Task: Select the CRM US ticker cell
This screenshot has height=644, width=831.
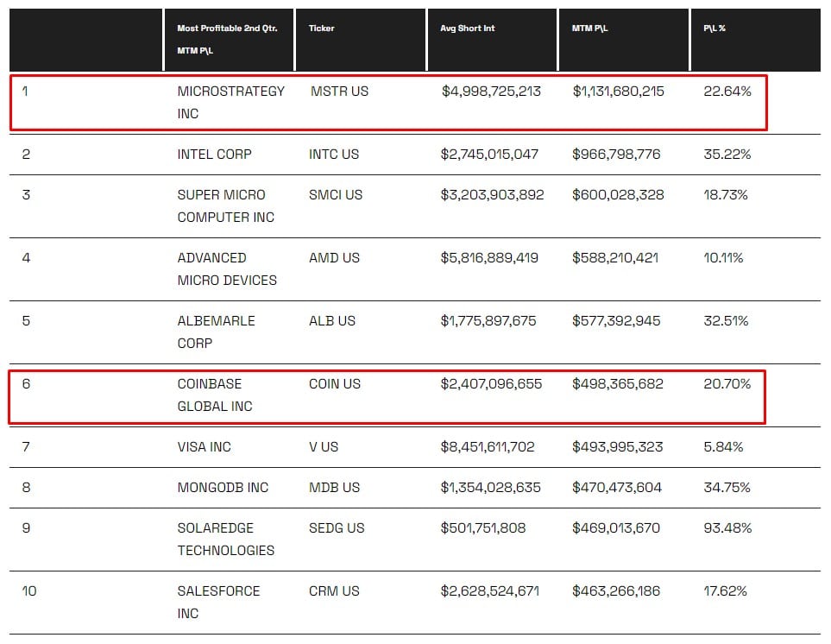Action: pos(334,591)
